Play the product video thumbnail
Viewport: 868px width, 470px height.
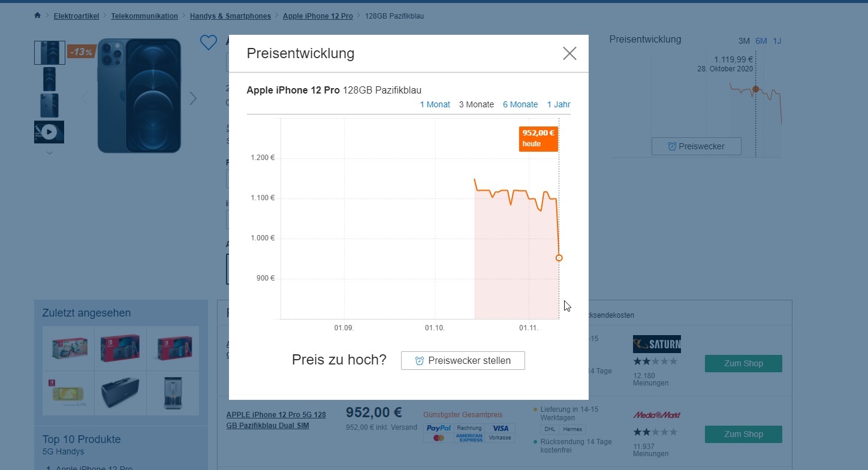pos(49,132)
